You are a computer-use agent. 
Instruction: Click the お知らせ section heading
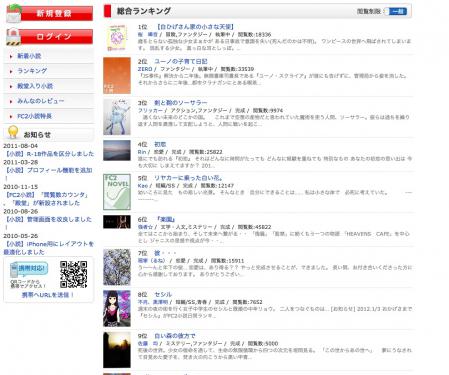[x=37, y=135]
